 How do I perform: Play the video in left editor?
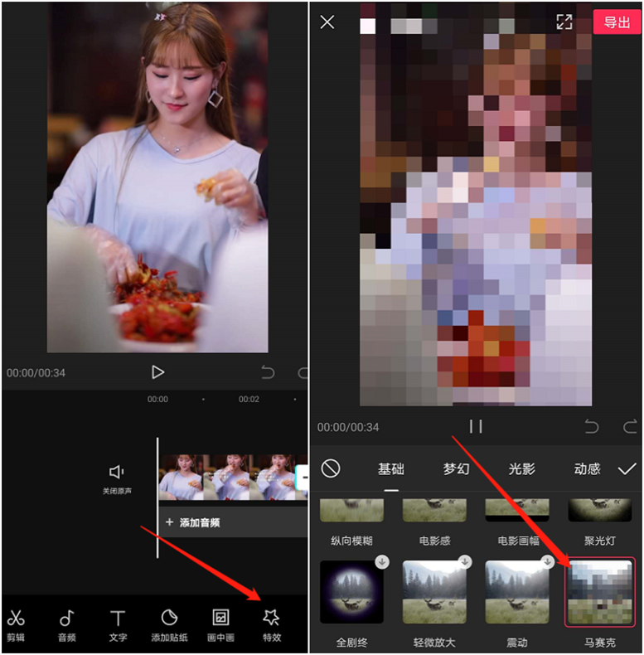(x=157, y=371)
